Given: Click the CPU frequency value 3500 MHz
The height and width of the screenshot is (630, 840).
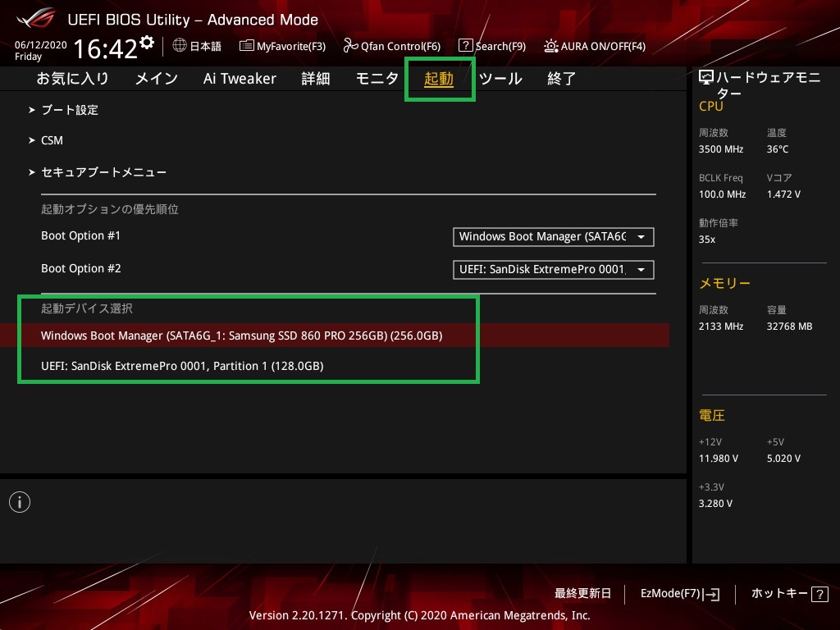Looking at the screenshot, I should click(x=721, y=149).
